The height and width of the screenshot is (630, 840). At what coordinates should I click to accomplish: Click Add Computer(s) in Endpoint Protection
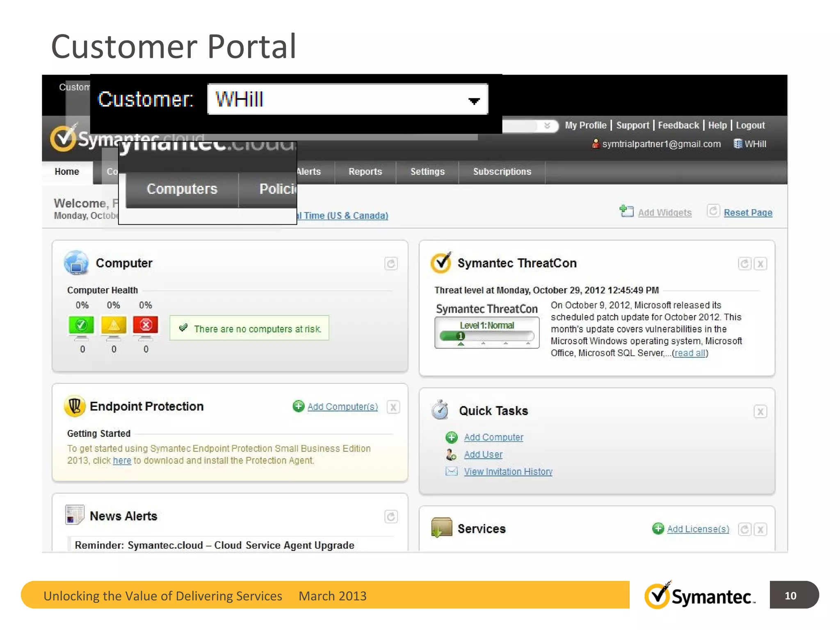coord(343,406)
